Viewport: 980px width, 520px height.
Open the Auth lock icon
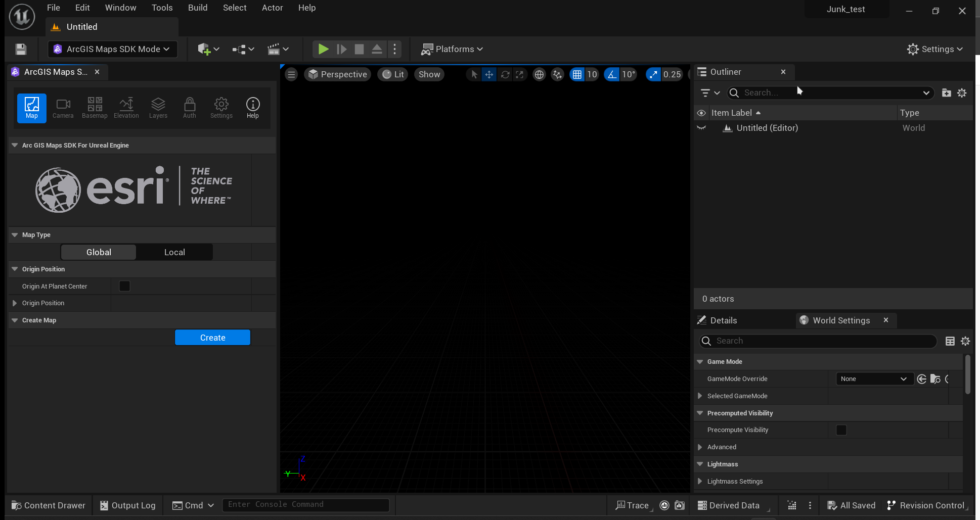(190, 108)
